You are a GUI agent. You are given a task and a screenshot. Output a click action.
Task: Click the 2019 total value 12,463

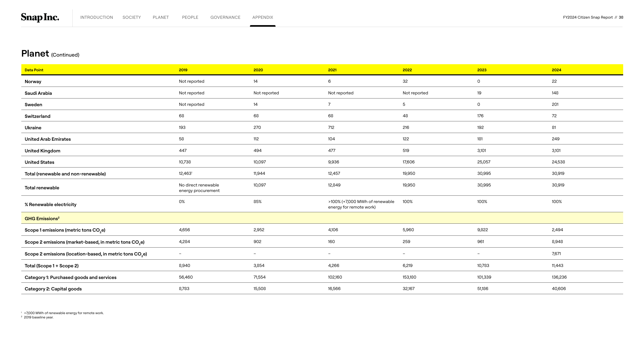tap(185, 173)
